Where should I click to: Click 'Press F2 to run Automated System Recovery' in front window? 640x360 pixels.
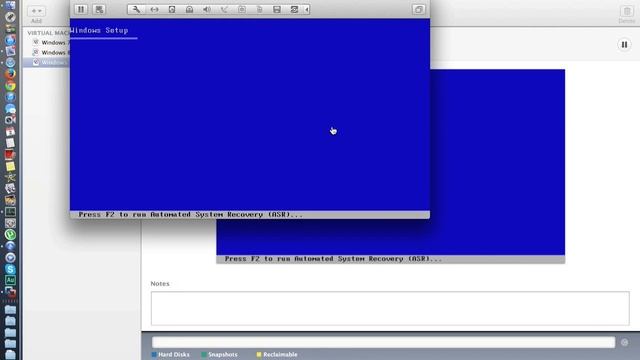(191, 214)
